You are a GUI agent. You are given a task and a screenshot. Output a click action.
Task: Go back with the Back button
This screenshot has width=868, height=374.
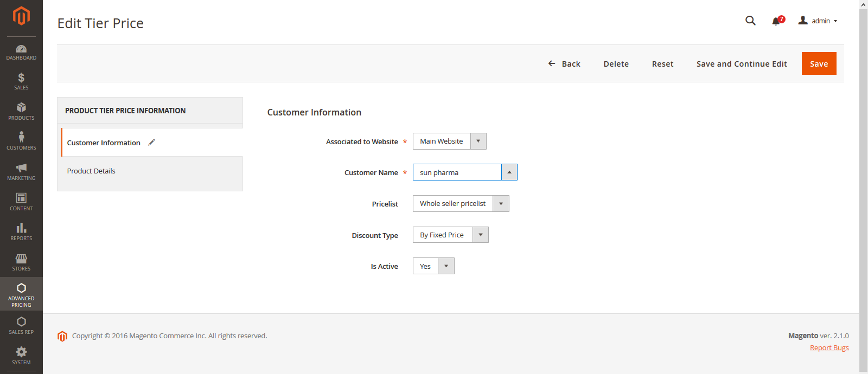(x=564, y=63)
